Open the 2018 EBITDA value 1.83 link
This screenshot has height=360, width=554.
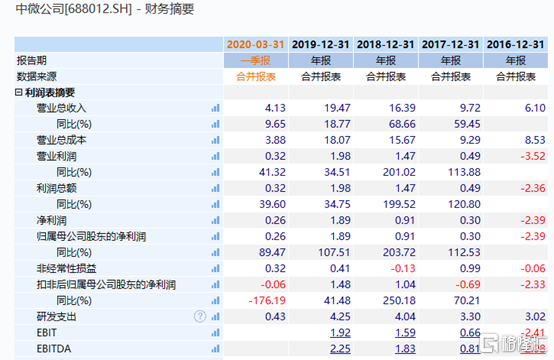(x=405, y=349)
